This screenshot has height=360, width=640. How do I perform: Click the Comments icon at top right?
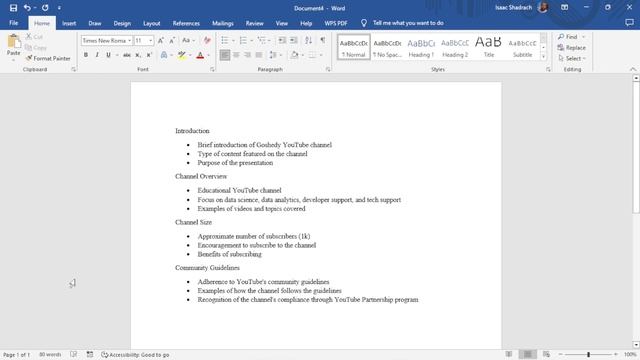pos(629,23)
